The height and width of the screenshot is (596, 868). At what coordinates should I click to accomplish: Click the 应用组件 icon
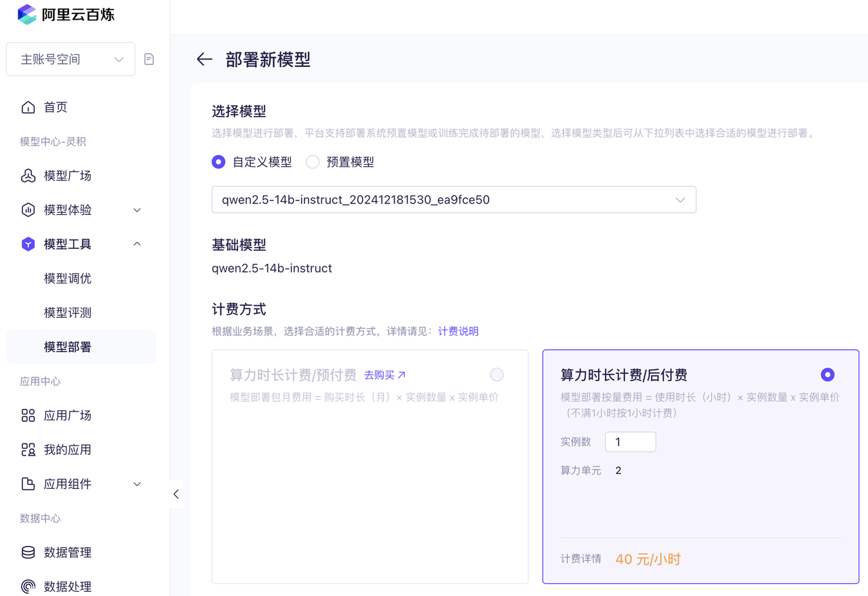pos(28,484)
